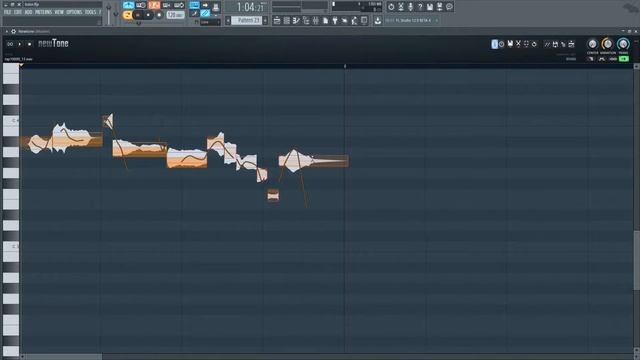Click the step-edit arrow button

205,5
